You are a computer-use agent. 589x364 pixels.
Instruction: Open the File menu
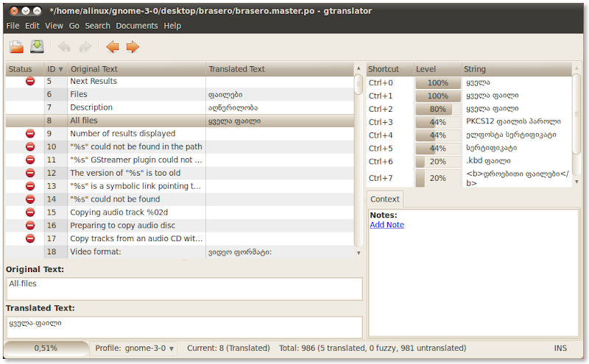(13, 26)
